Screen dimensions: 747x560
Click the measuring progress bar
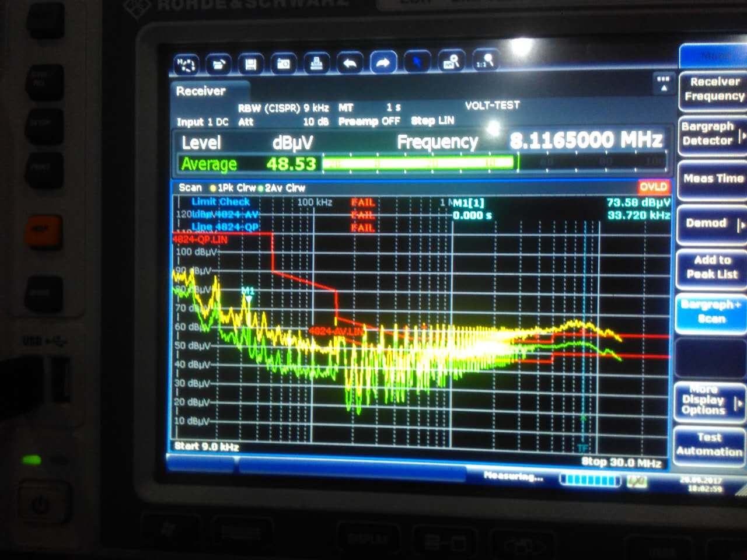[590, 480]
